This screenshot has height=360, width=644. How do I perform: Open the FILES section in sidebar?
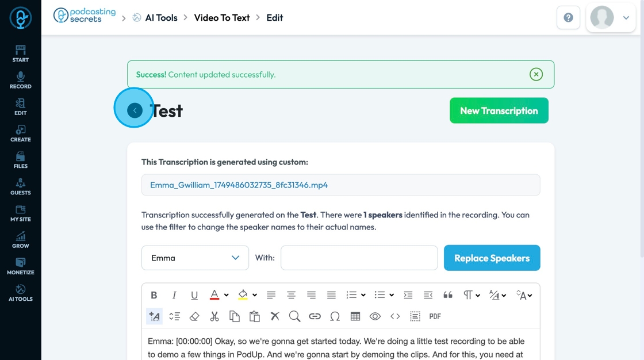coord(21,160)
